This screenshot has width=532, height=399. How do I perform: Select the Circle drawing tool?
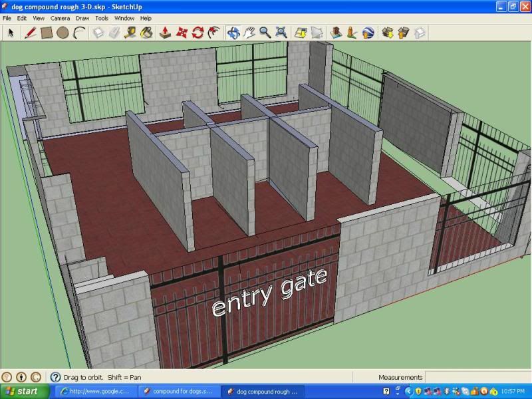[x=63, y=32]
